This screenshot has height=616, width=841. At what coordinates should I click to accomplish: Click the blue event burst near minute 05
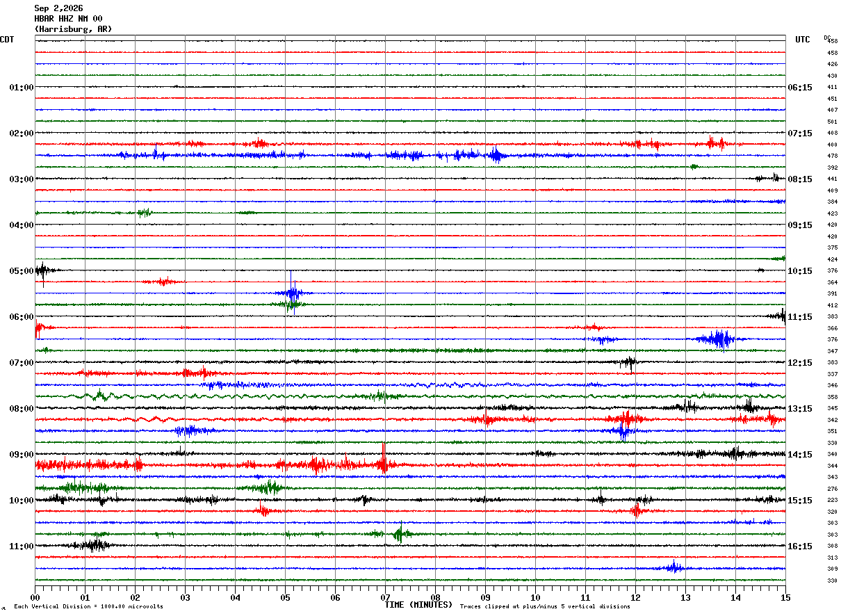coord(293,290)
